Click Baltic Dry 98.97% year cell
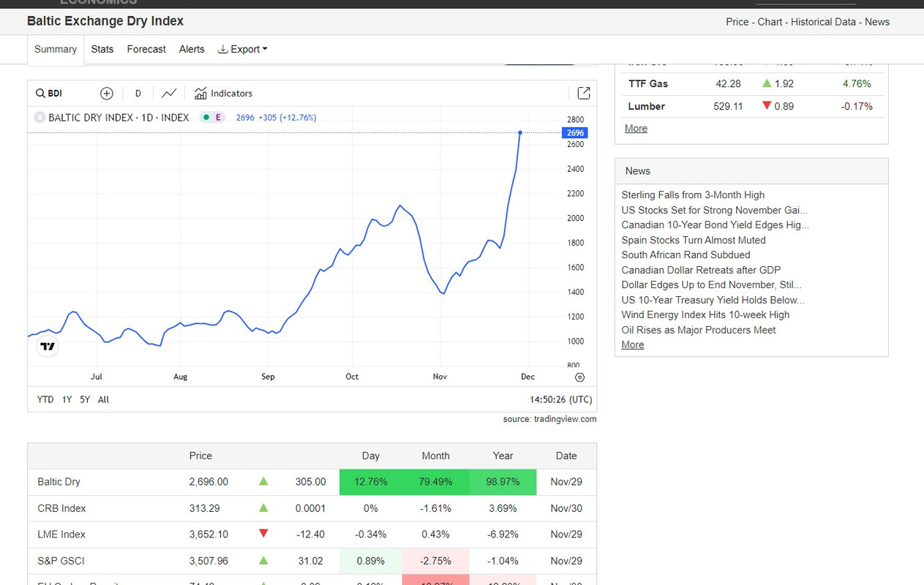The width and height of the screenshot is (924, 585). click(x=503, y=482)
